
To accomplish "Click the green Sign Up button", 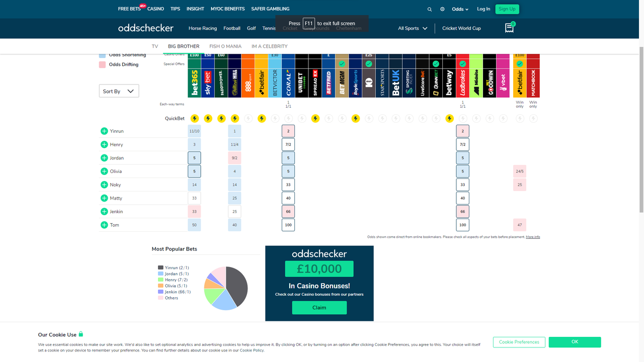I will (x=507, y=9).
